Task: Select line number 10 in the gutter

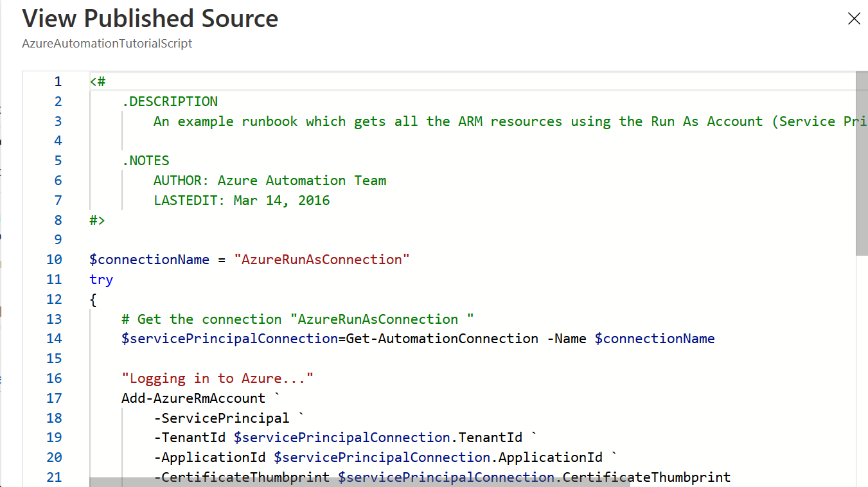Action: [55, 260]
